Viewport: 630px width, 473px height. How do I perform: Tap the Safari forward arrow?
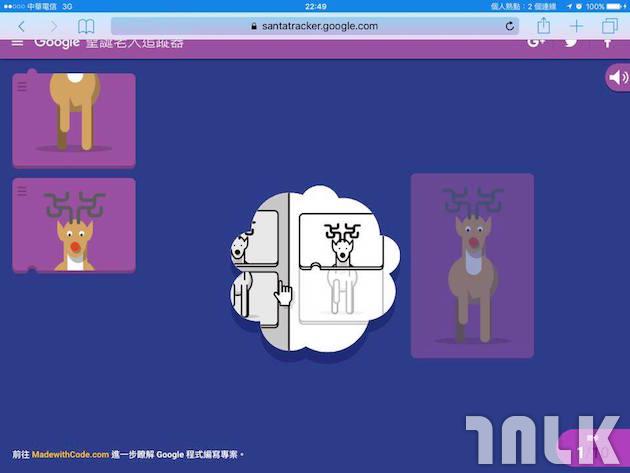click(x=53, y=27)
